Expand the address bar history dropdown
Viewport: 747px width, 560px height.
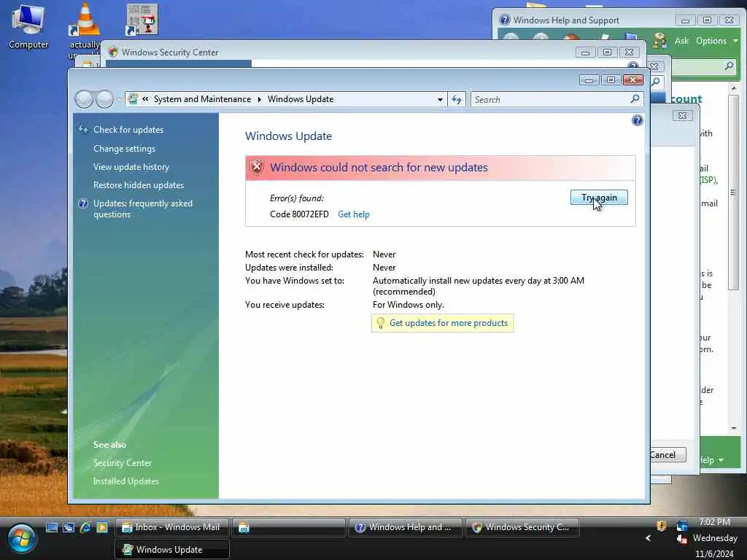click(440, 99)
